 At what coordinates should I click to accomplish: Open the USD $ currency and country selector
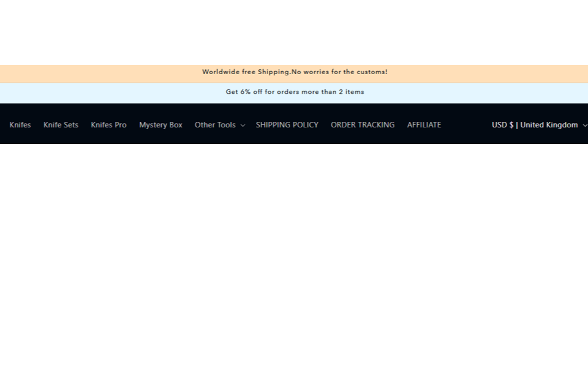[x=535, y=125]
